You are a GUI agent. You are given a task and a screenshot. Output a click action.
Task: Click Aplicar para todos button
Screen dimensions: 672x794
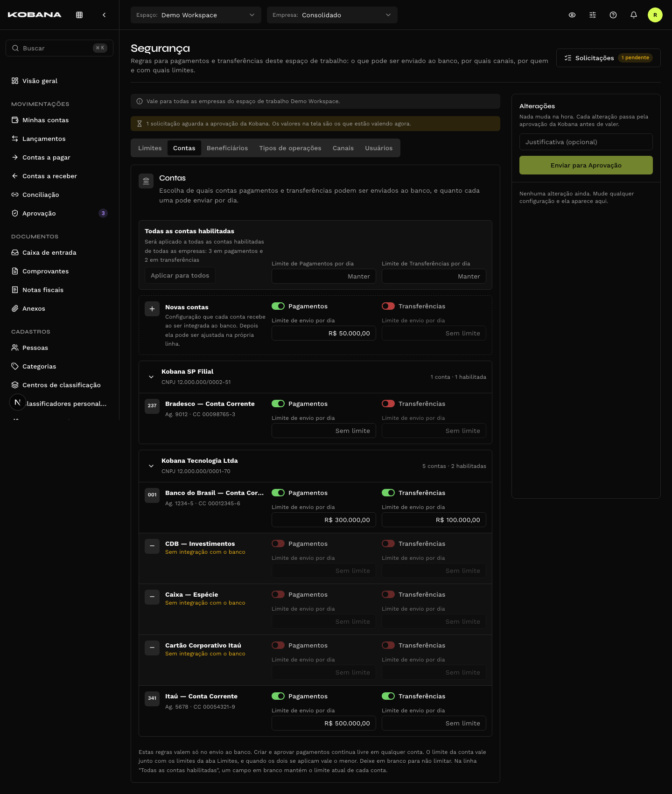tap(180, 275)
